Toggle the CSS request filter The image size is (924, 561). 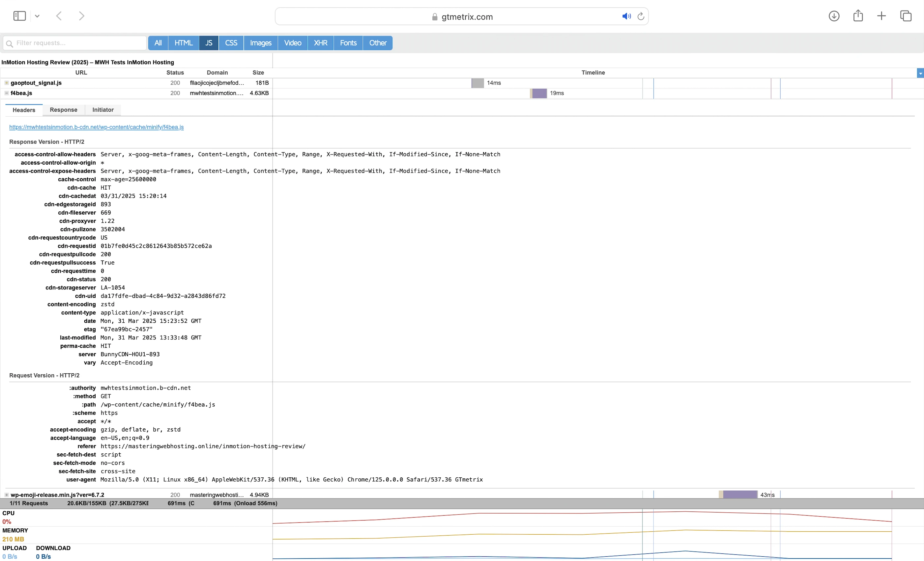[x=231, y=43]
